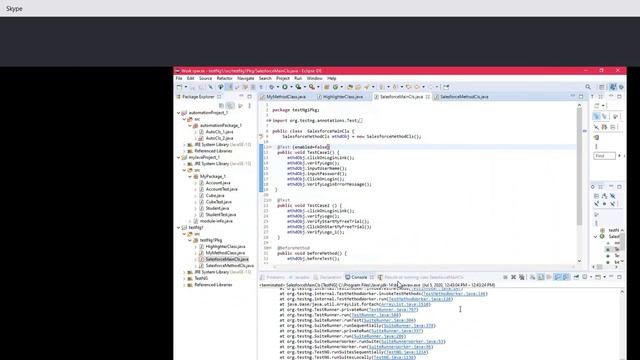The width and height of the screenshot is (640, 360).
Task: Open the Window menu
Action: click(314, 78)
